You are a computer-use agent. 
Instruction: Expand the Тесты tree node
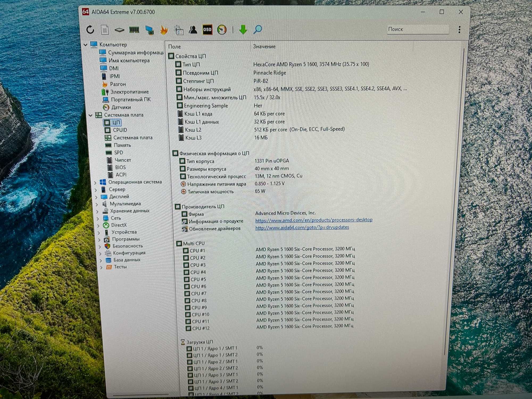(x=101, y=267)
